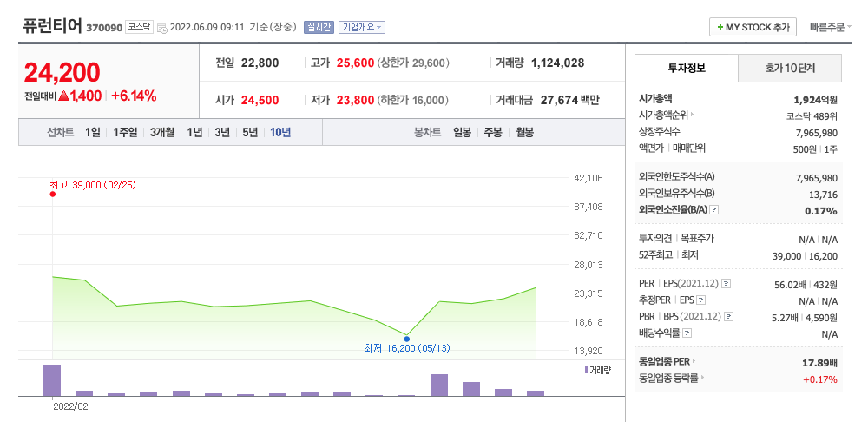Select the 1일 line chart period
This screenshot has height=422, width=868.
93,132
